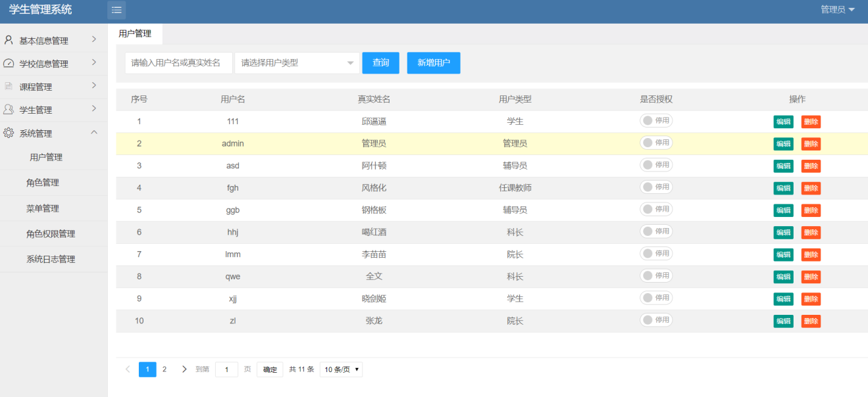Open 系统日志管理 in the sidebar
The height and width of the screenshot is (397, 868).
(51, 260)
